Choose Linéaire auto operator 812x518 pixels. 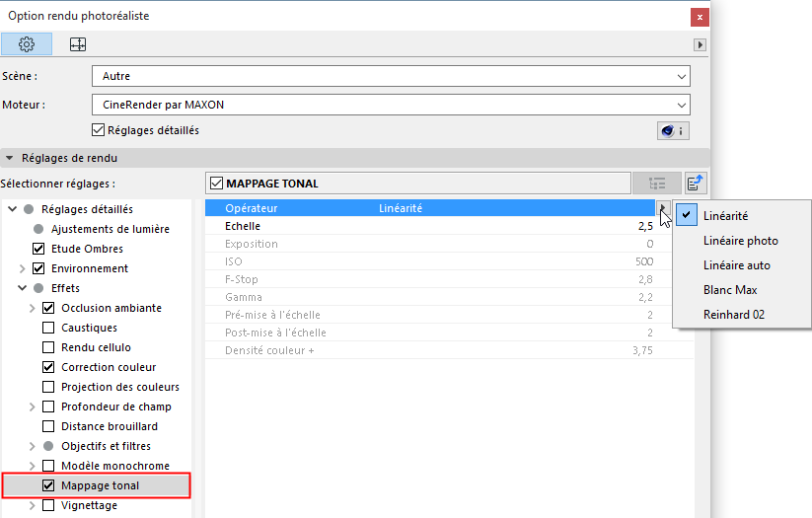click(x=742, y=265)
